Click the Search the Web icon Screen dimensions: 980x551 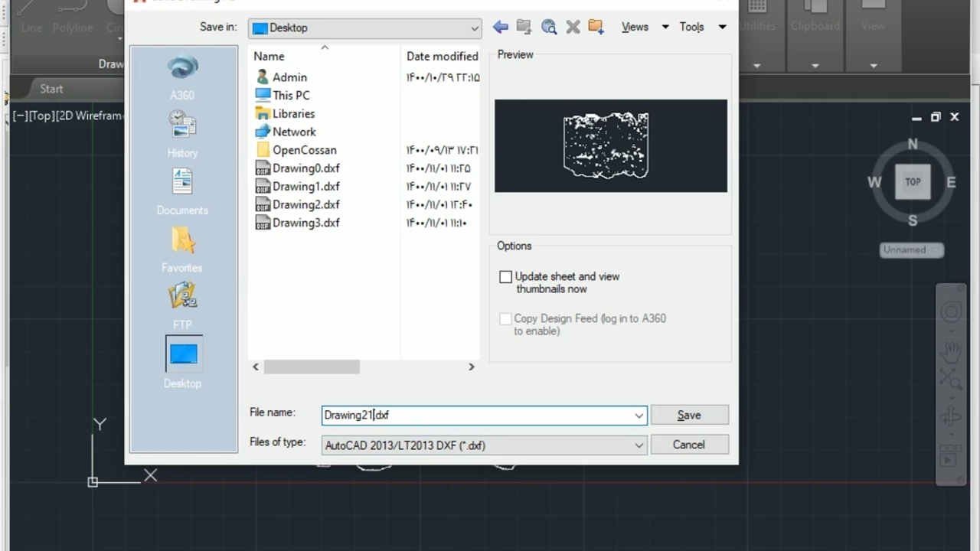coord(549,28)
